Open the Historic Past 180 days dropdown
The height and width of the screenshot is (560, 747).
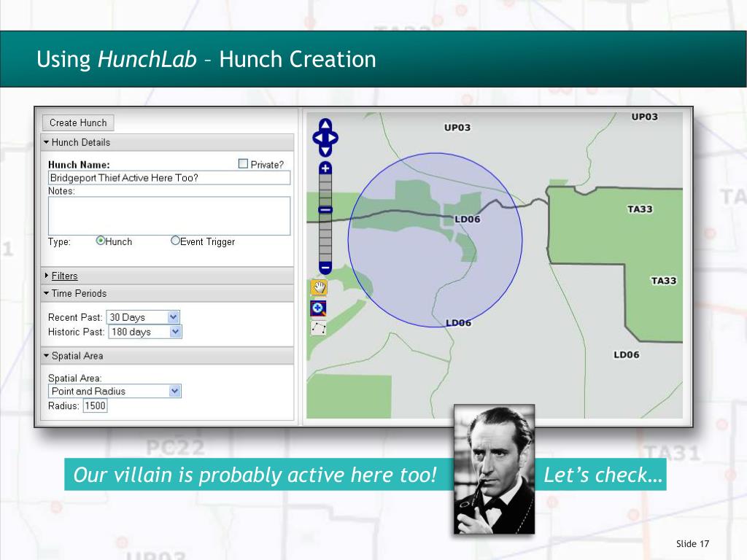point(145,332)
